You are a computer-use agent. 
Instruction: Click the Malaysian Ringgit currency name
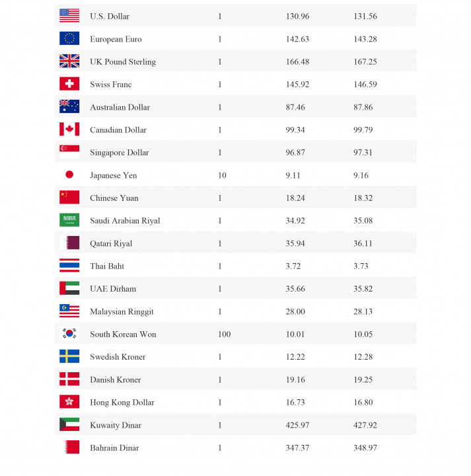[x=122, y=312]
